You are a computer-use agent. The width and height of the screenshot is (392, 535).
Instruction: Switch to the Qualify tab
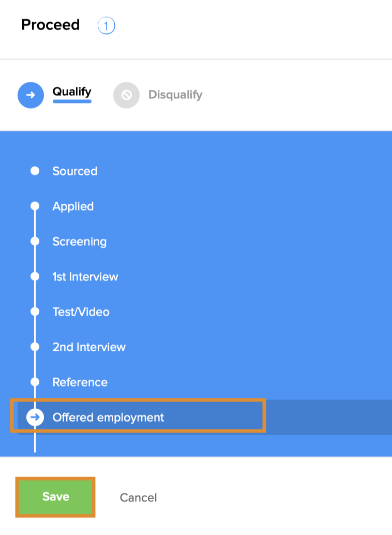pyautogui.click(x=72, y=93)
